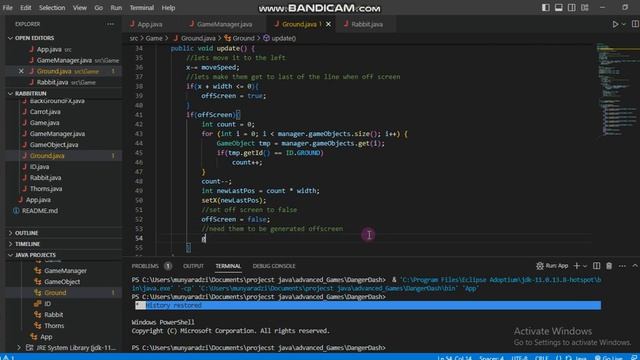Change Spaces: 4 indentation setting
Viewport: 640px width, 360px height.
[491, 358]
